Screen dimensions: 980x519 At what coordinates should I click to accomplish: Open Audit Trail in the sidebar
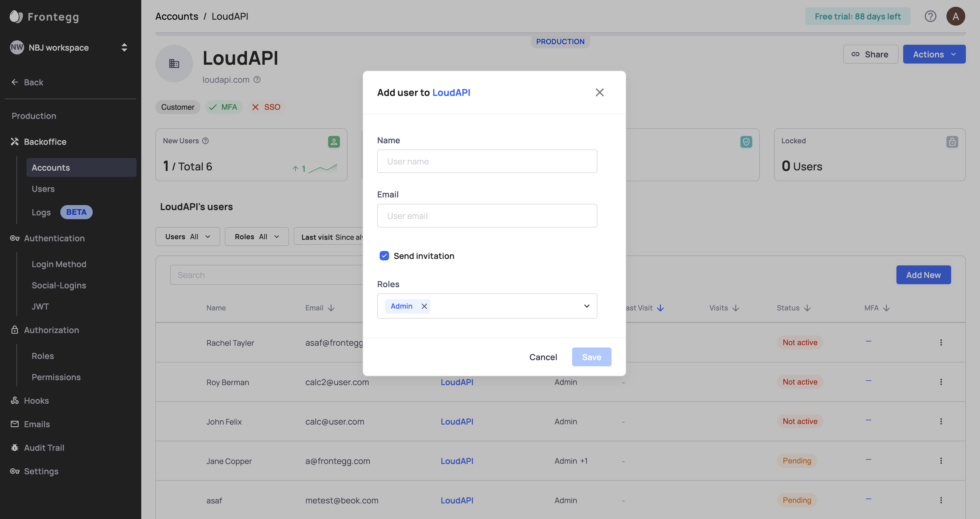click(x=44, y=448)
